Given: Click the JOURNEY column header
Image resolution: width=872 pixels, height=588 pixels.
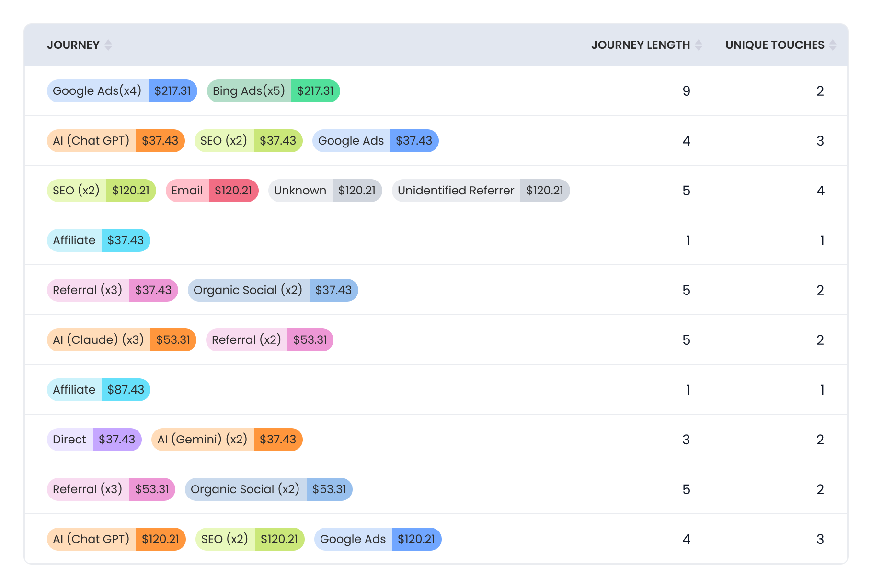Looking at the screenshot, I should (x=73, y=45).
